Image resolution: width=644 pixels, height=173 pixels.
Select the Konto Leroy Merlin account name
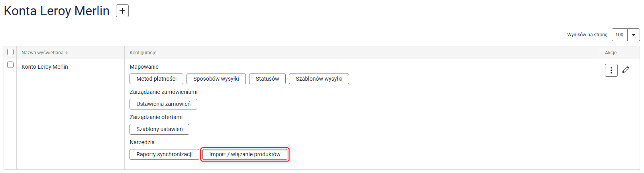(45, 67)
